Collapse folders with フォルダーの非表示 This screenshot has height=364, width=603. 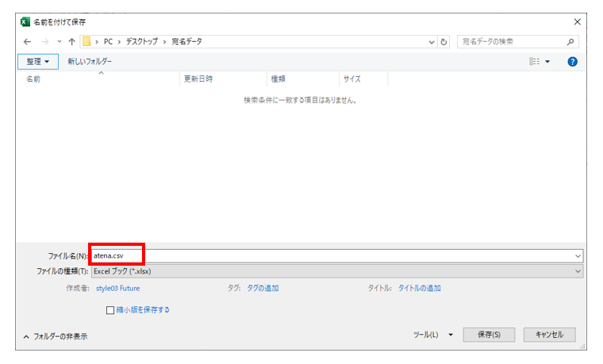56,336
